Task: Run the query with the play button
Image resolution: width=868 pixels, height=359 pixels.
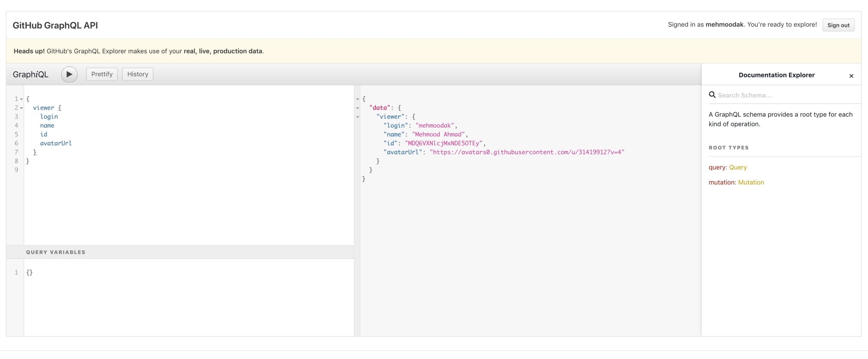Action: pos(69,74)
